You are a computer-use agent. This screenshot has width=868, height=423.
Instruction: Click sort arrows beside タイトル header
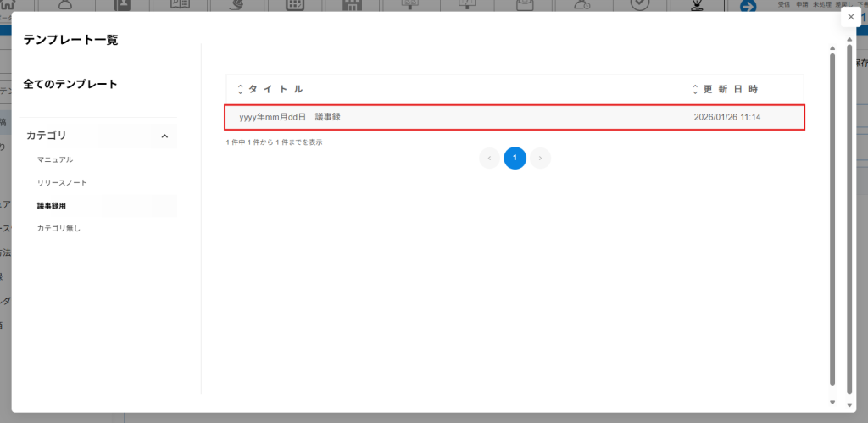240,89
